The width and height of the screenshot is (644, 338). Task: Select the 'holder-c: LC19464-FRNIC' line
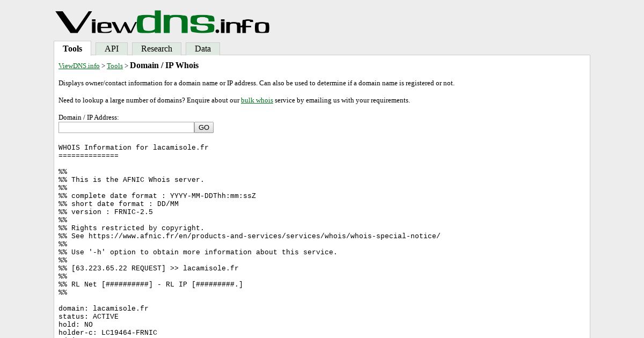pos(108,333)
